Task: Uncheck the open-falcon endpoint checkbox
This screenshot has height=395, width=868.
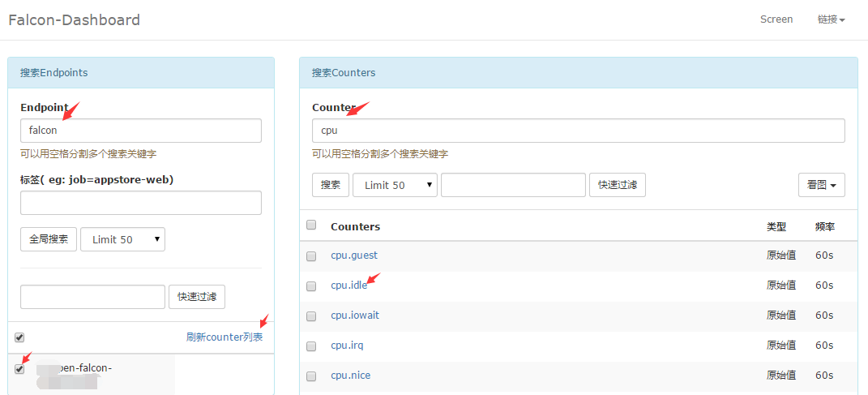Action: [x=19, y=369]
